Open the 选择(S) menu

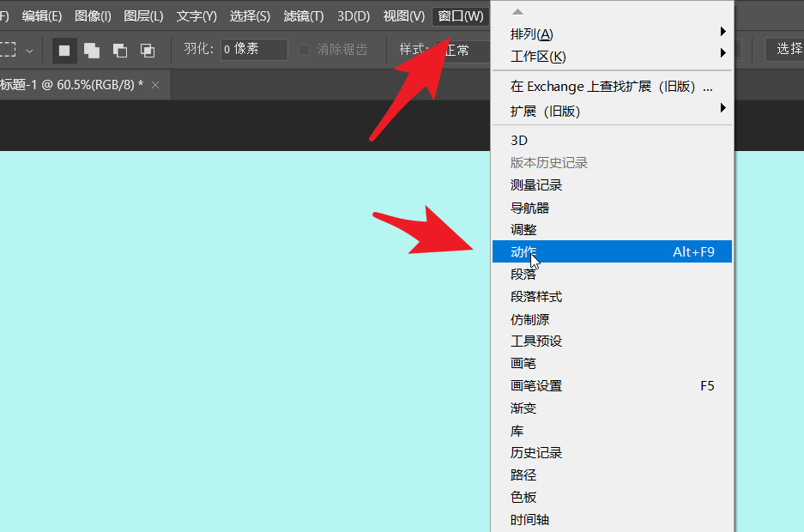(250, 16)
